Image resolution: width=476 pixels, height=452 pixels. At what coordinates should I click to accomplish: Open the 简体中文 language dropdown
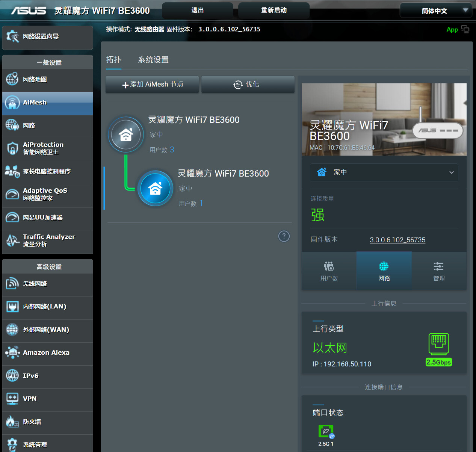point(436,11)
